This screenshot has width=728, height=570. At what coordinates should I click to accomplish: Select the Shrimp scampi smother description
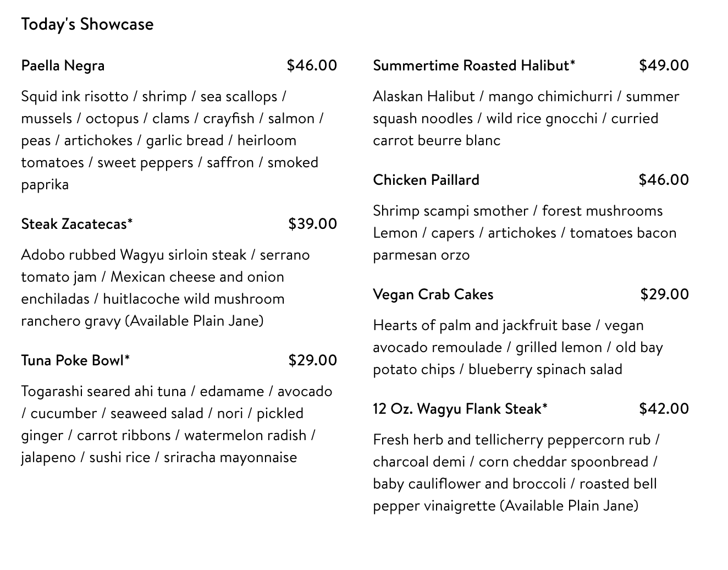[x=524, y=233]
